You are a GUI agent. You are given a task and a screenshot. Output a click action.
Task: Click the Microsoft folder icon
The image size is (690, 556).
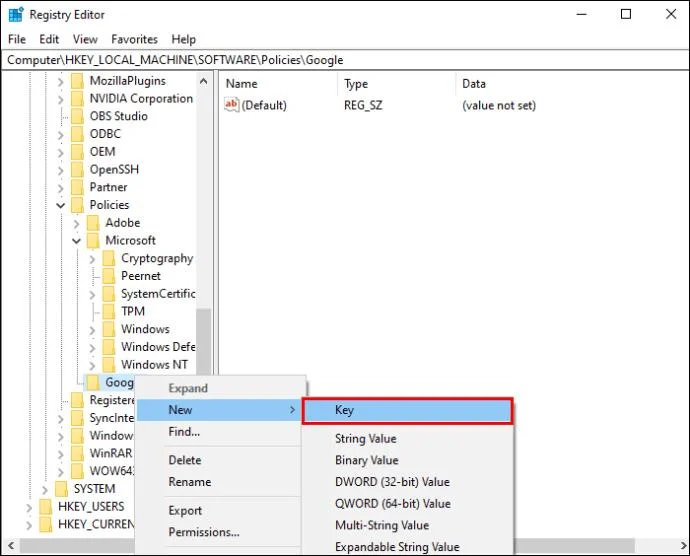point(93,240)
